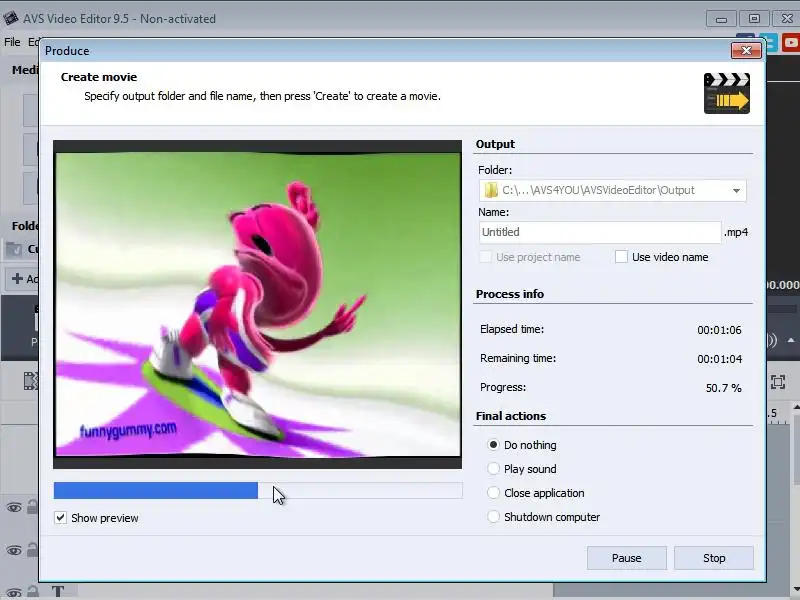Choose the Close application final action
The height and width of the screenshot is (600, 800).
[x=493, y=492]
